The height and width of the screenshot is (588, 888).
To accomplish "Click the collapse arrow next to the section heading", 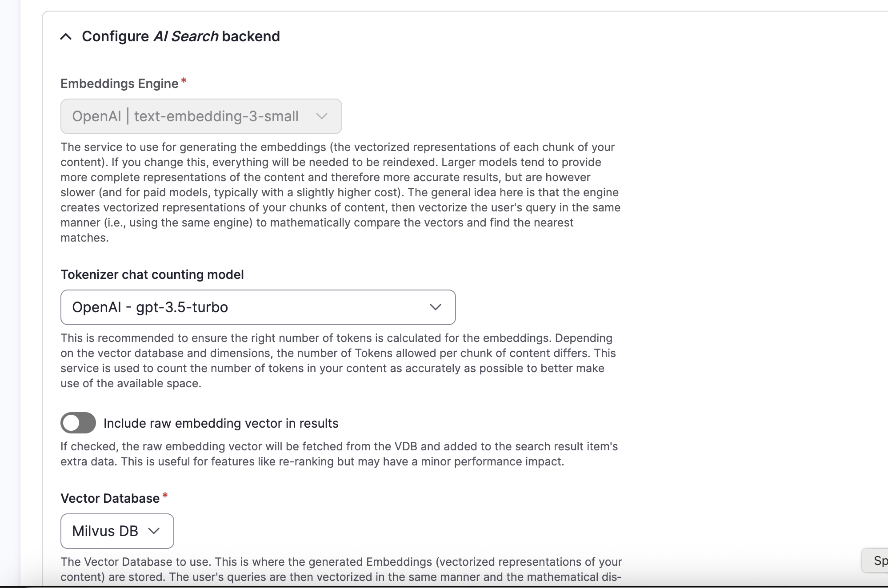I will point(66,36).
